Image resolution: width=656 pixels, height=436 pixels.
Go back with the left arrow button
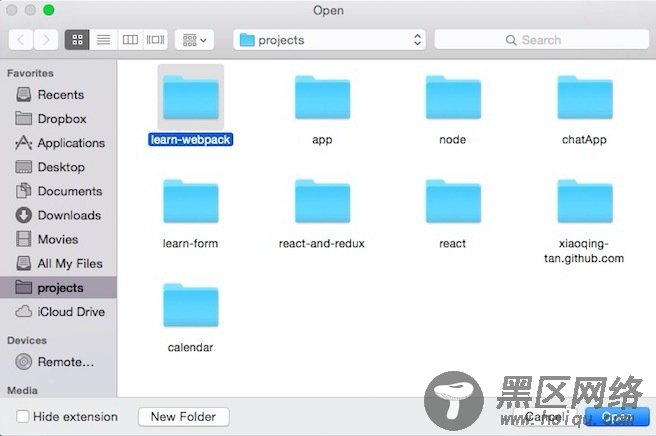click(x=21, y=40)
